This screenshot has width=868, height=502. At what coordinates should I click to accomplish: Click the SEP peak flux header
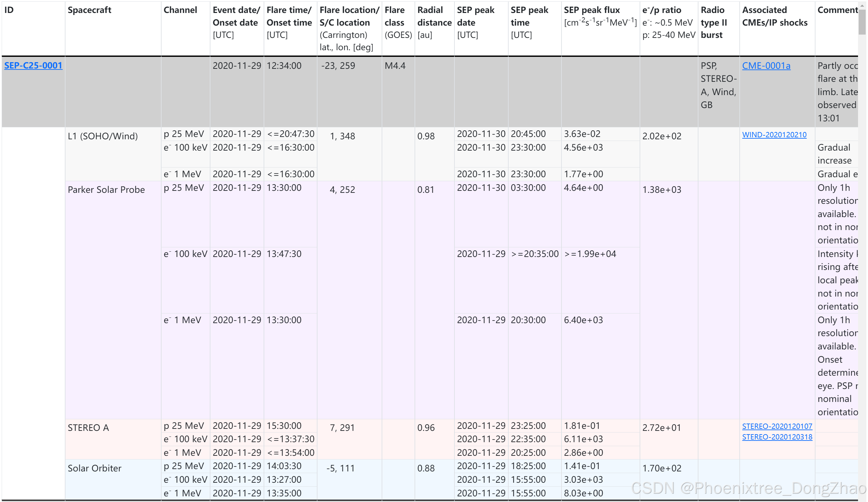click(x=591, y=10)
